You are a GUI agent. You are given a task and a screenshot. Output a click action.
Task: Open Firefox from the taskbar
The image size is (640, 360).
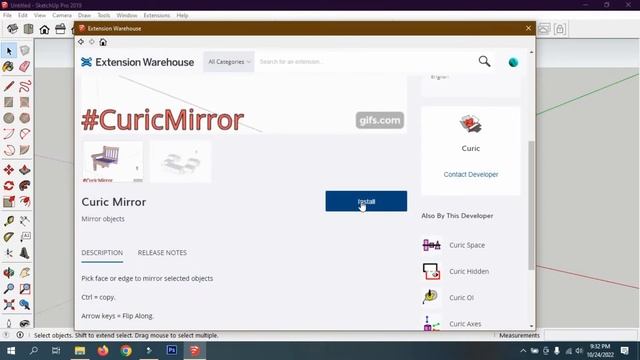click(x=103, y=350)
